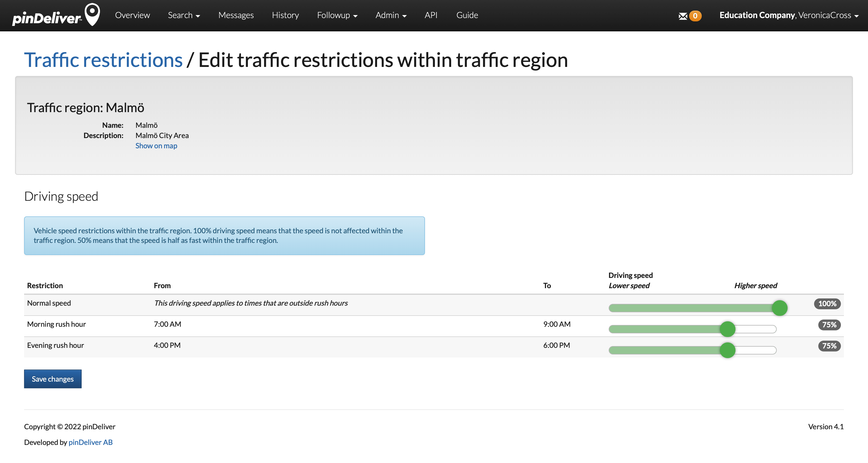Click the API navigation tab

431,15
